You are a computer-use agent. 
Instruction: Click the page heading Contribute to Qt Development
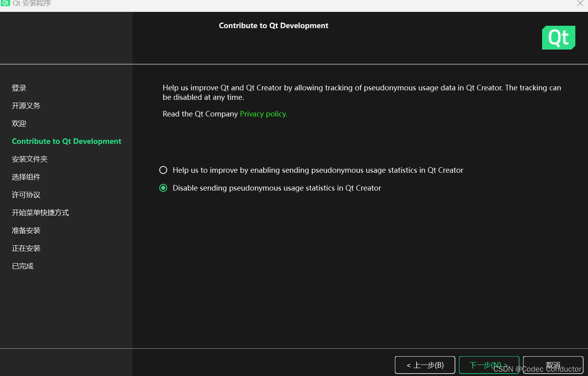click(273, 25)
